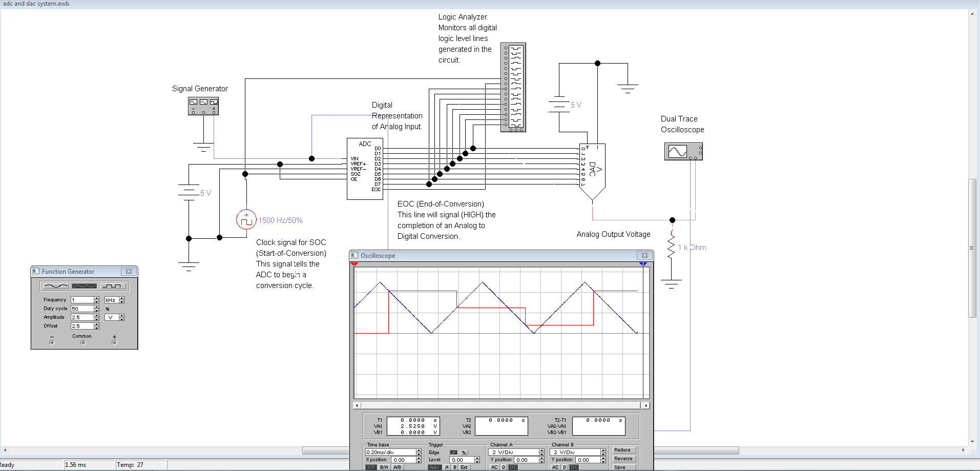The width and height of the screenshot is (980, 471).
Task: Adjust Duty cycle stepper
Action: [96, 309]
